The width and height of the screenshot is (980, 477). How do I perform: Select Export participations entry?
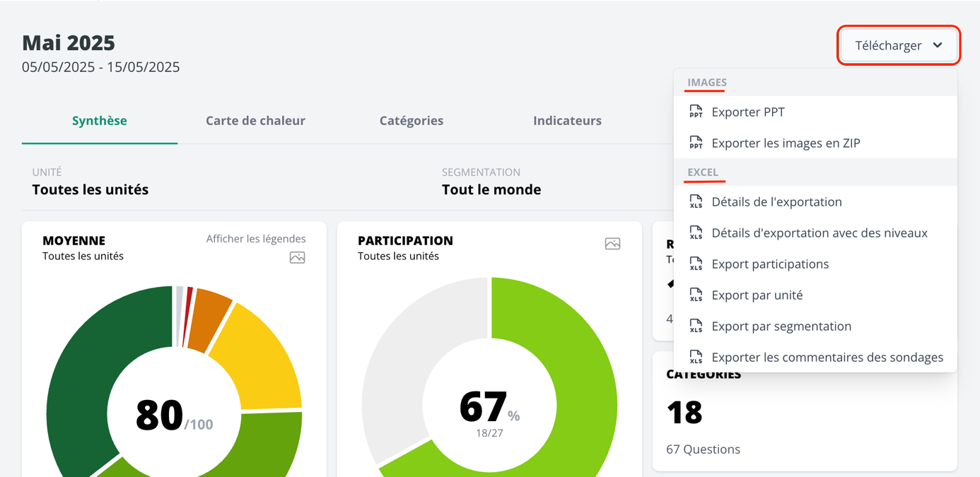click(x=815, y=264)
